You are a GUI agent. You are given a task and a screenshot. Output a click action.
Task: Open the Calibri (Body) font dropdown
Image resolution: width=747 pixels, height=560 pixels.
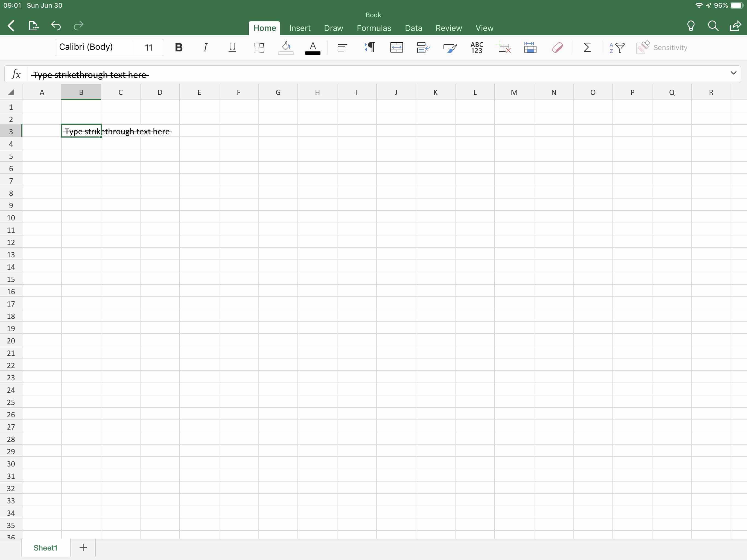[x=94, y=47]
